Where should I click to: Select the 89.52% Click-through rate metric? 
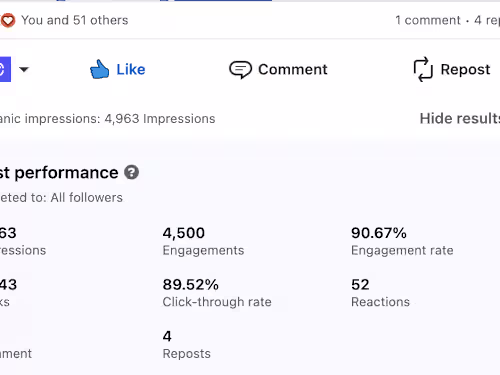pyautogui.click(x=217, y=293)
